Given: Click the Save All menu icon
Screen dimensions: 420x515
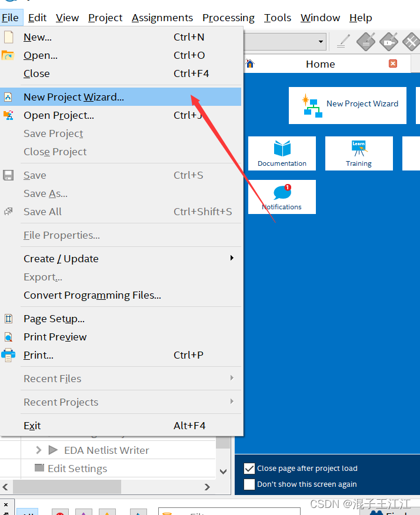Looking at the screenshot, I should point(8,212).
